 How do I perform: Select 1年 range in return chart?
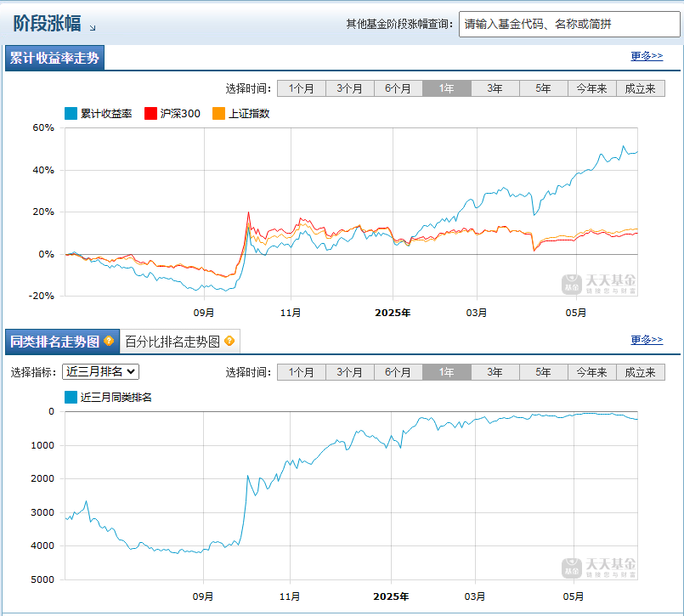(x=447, y=88)
